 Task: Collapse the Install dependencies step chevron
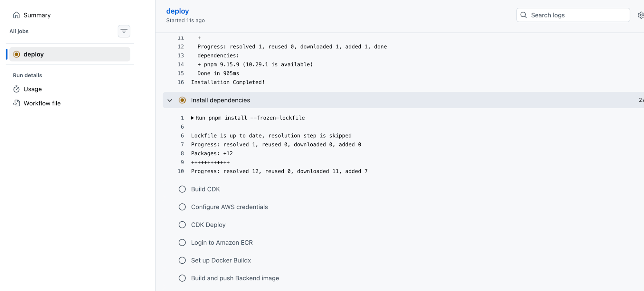click(170, 100)
